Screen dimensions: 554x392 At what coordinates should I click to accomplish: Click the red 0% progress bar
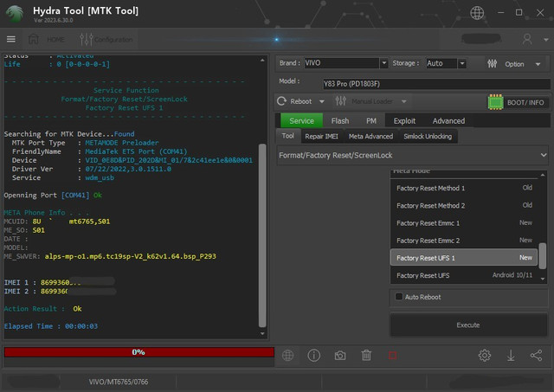[x=138, y=352]
